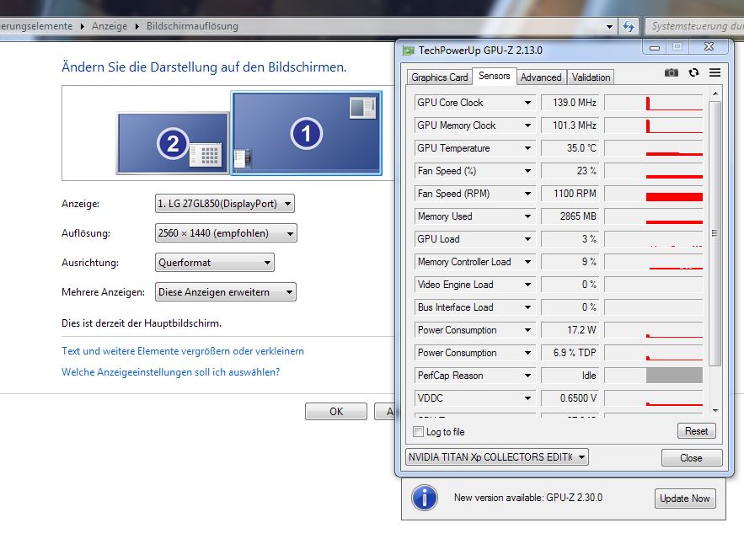Click the Systemsteuerung search field

point(695,27)
